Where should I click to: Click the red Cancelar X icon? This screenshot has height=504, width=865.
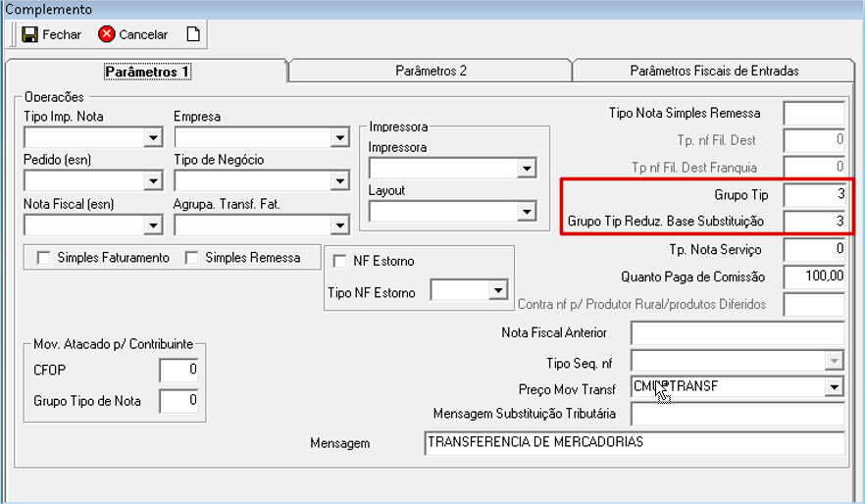click(107, 34)
